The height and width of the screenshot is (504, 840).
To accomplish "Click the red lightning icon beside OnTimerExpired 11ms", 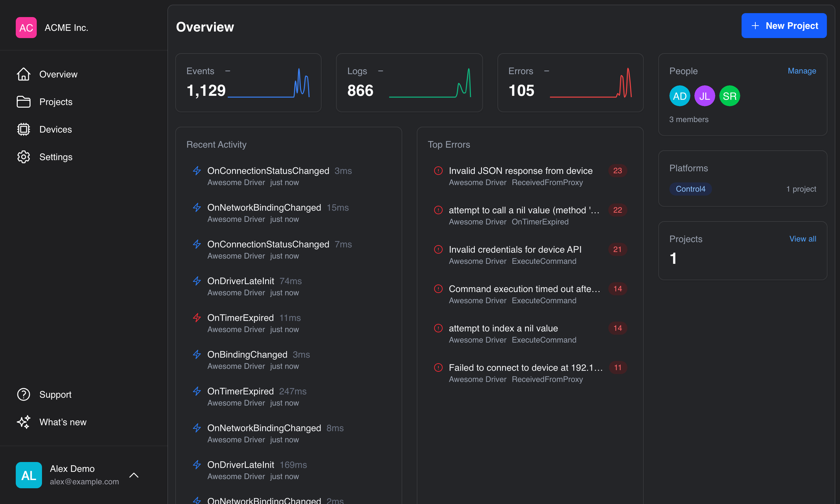I will [197, 318].
